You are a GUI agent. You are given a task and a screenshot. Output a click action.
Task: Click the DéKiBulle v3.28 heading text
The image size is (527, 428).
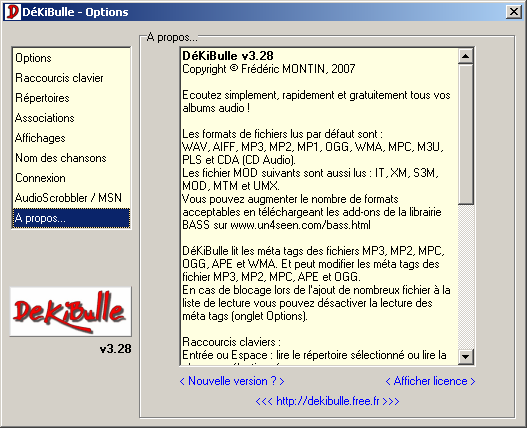[x=228, y=56]
